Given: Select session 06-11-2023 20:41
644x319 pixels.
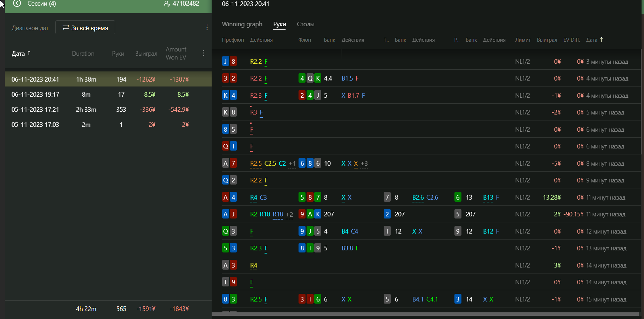Looking at the screenshot, I should click(108, 79).
